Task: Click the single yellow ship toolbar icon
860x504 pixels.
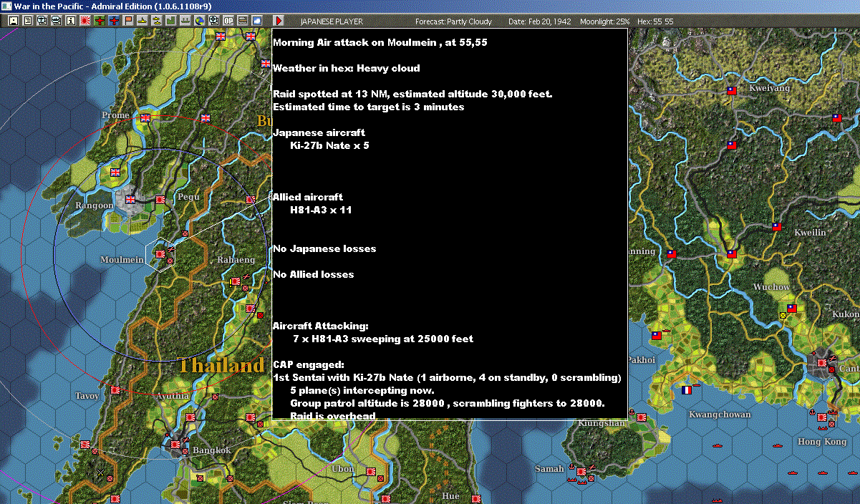Action: (143, 21)
